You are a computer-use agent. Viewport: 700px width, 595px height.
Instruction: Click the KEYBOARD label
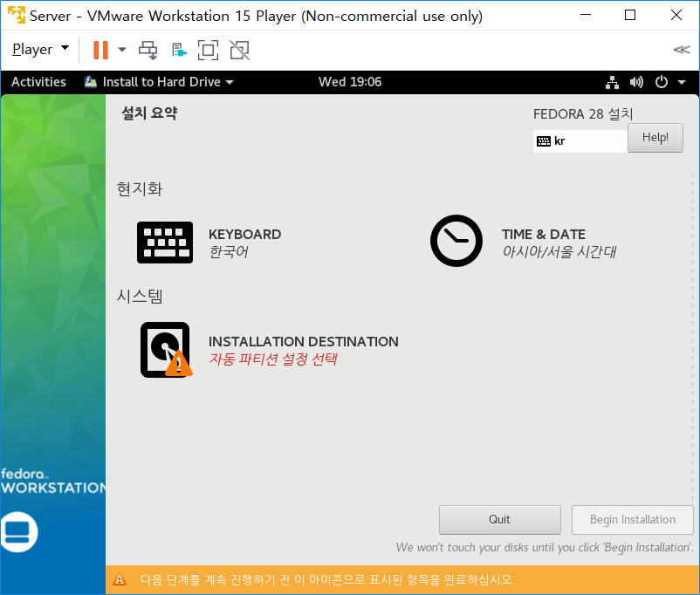click(244, 235)
